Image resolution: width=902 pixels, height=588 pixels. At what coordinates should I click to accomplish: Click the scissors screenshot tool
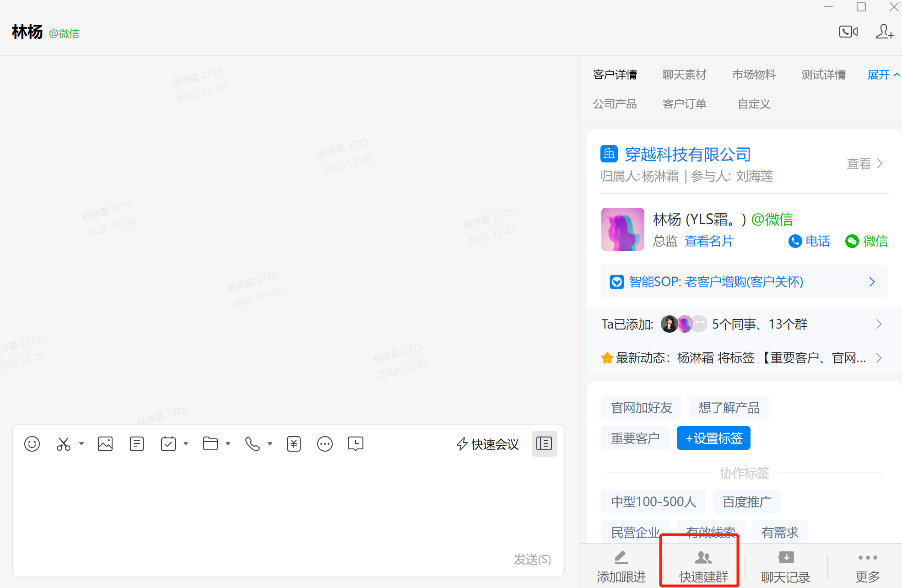pos(64,444)
